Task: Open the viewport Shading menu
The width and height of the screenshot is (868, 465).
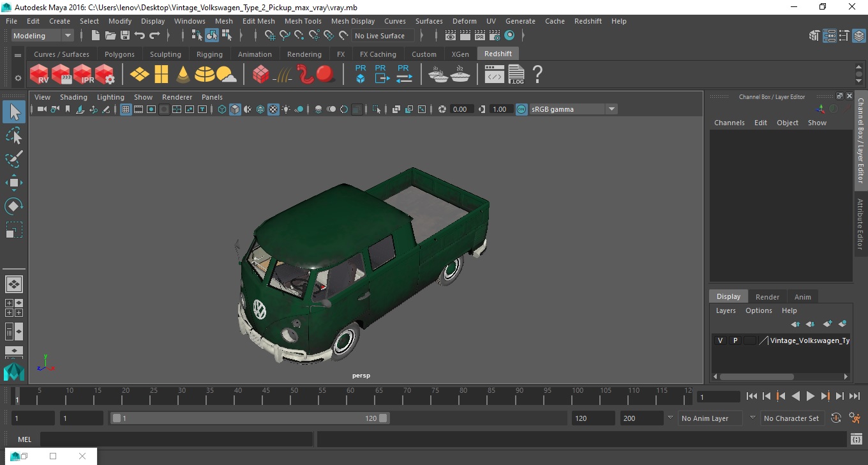Action: tap(73, 97)
